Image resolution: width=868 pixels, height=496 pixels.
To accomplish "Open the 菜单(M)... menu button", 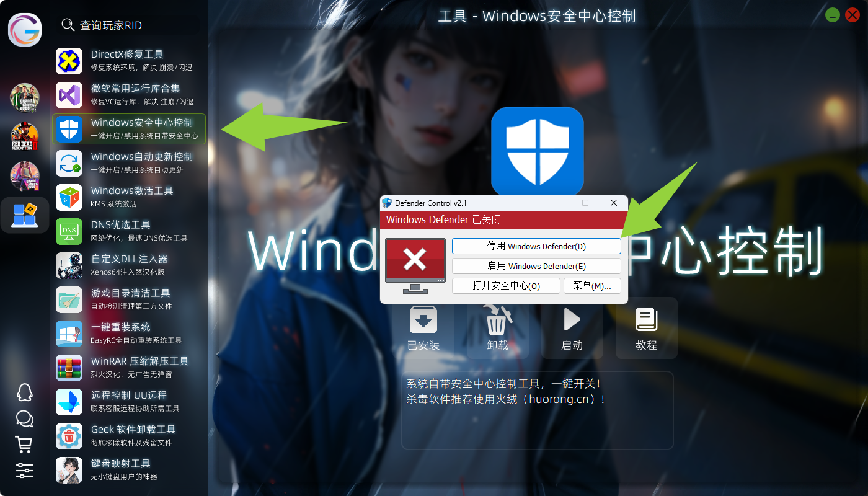I will pos(592,286).
